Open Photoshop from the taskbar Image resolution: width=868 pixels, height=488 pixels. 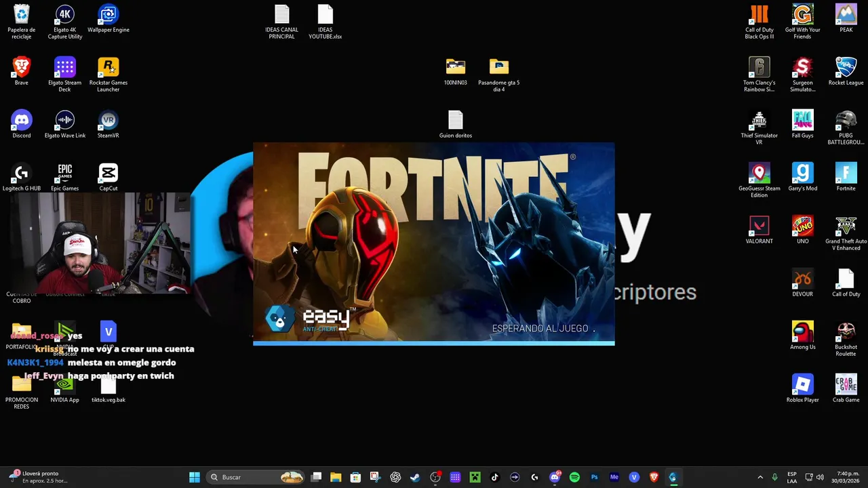click(x=594, y=477)
